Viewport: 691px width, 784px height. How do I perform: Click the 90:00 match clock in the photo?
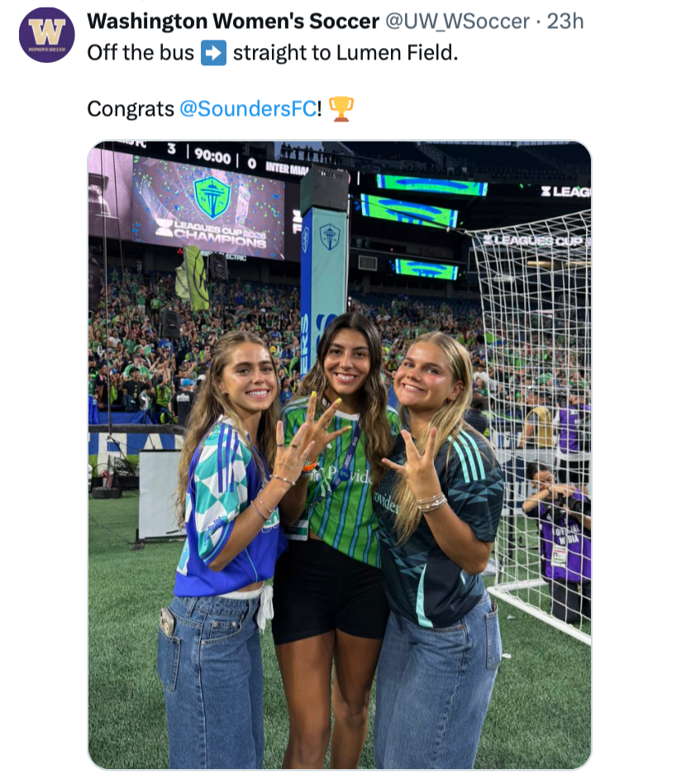tap(212, 156)
